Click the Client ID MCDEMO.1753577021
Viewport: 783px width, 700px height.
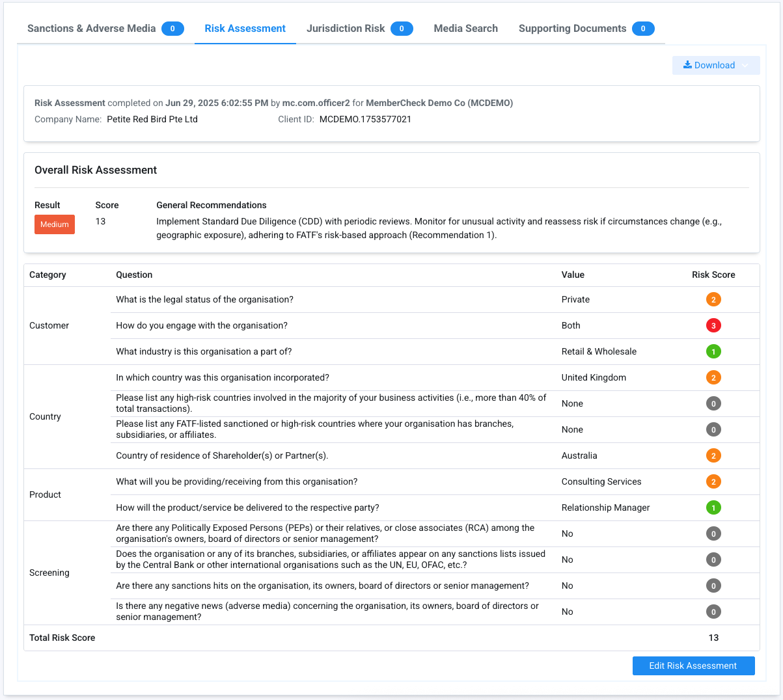point(365,119)
